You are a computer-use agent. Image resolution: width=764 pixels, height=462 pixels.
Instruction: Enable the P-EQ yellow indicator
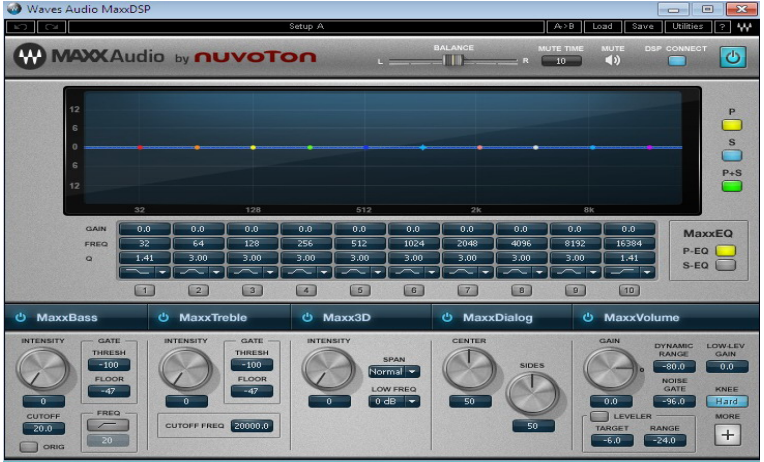725,250
